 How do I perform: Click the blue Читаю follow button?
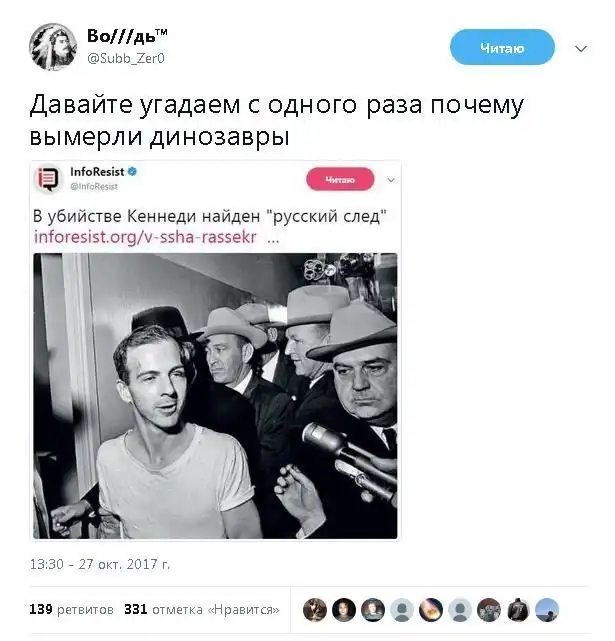[502, 47]
